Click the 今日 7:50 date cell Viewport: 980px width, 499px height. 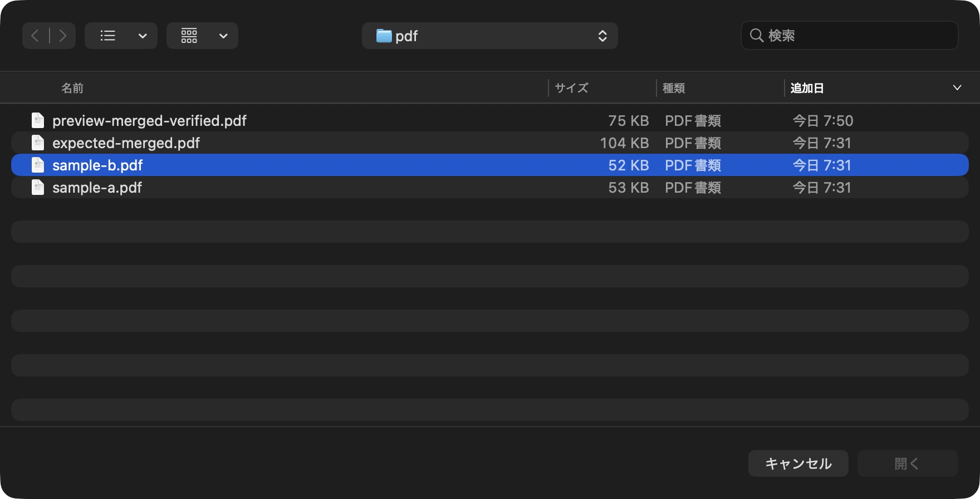coord(822,121)
